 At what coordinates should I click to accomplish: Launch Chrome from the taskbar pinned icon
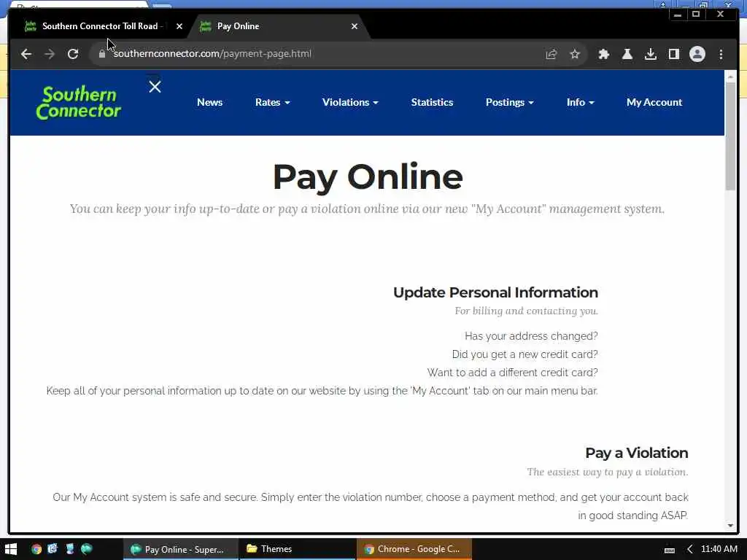[x=36, y=549]
